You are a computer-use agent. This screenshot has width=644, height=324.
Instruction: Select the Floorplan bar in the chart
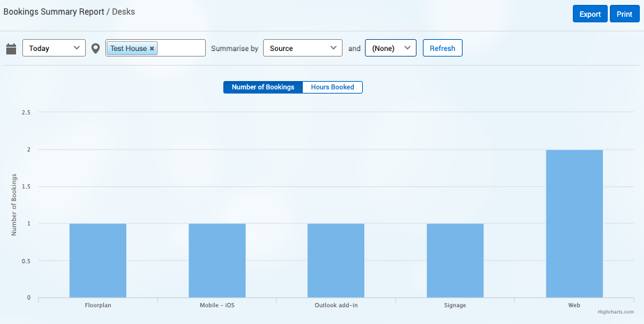coord(98,260)
